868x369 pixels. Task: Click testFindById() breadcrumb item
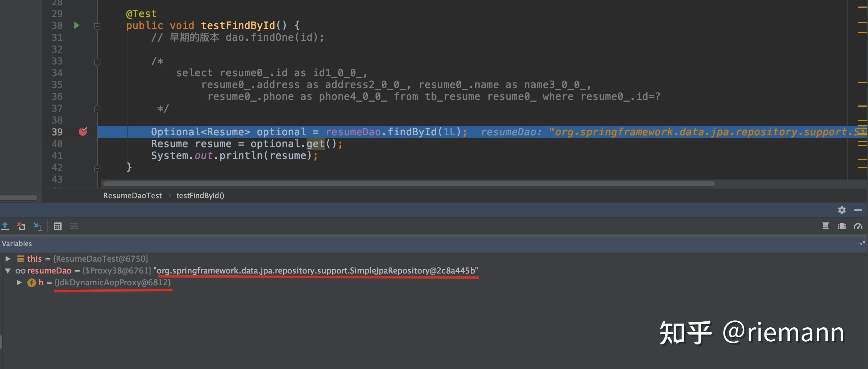click(200, 196)
